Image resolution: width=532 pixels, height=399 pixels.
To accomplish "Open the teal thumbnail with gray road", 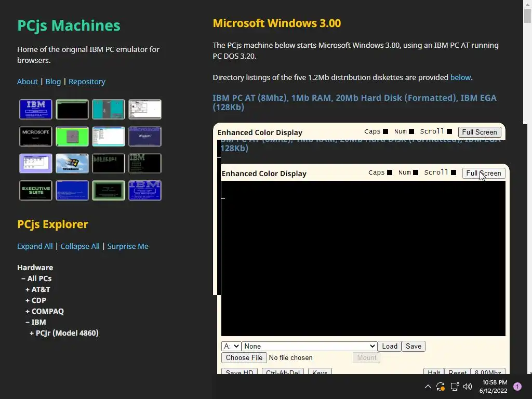I will 109,109.
